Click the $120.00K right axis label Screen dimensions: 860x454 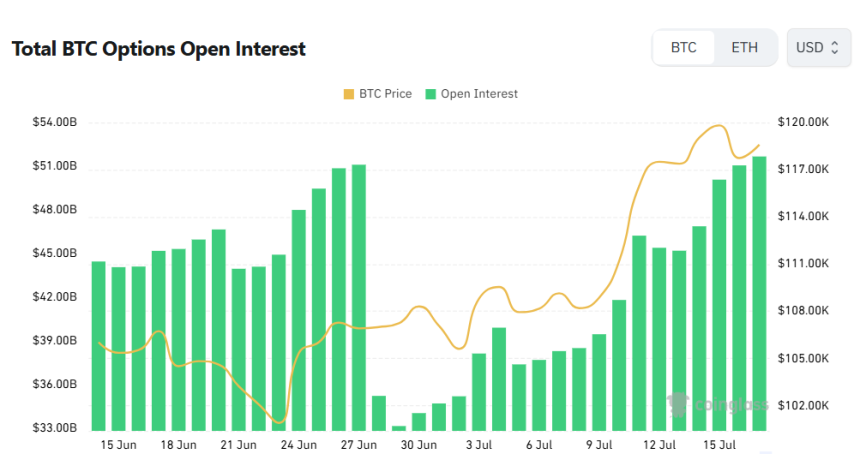[x=803, y=122]
